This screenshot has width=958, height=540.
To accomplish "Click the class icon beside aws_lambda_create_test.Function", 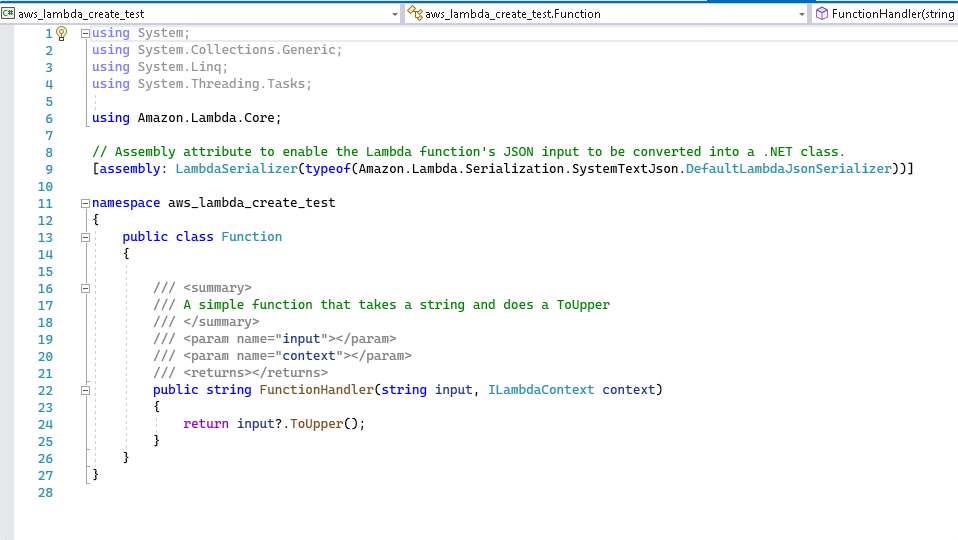I will click(x=415, y=13).
